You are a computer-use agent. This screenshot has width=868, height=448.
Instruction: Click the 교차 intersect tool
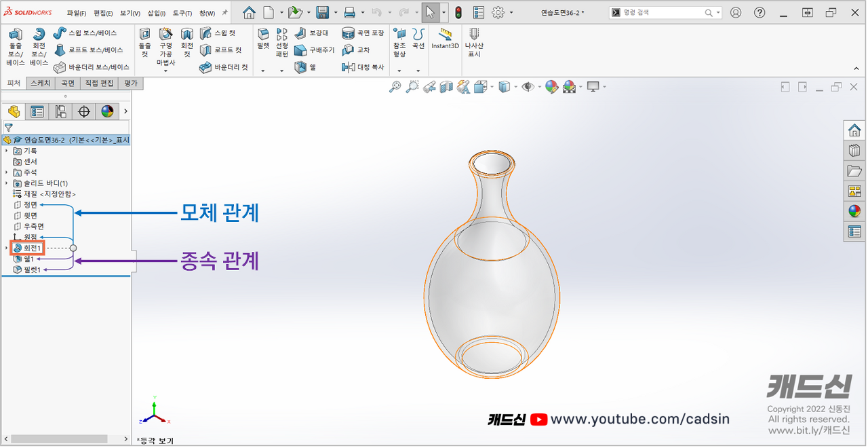[356, 50]
